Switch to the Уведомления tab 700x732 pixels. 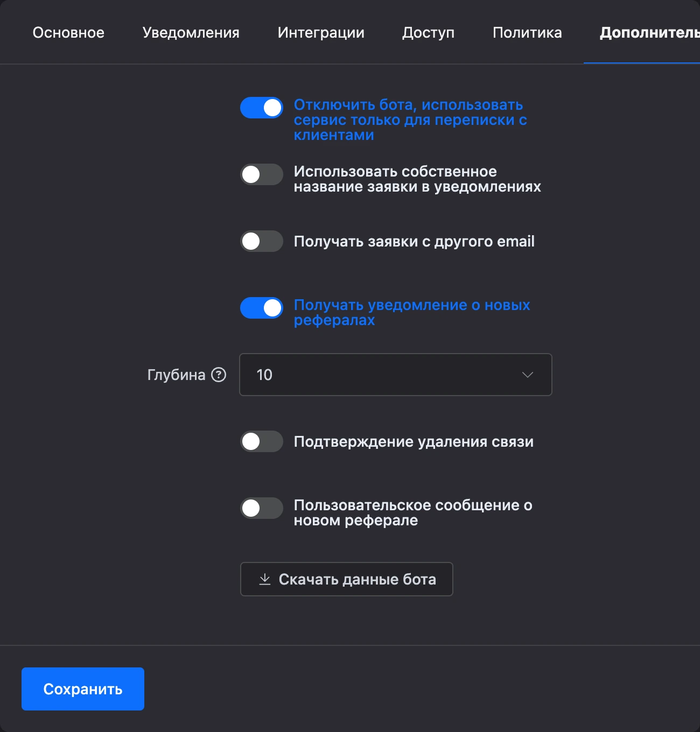(191, 32)
